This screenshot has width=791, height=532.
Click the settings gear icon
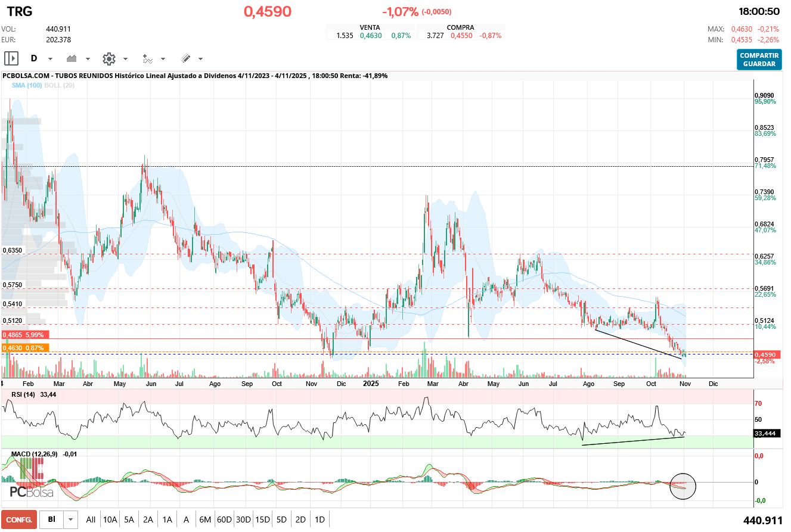108,58
